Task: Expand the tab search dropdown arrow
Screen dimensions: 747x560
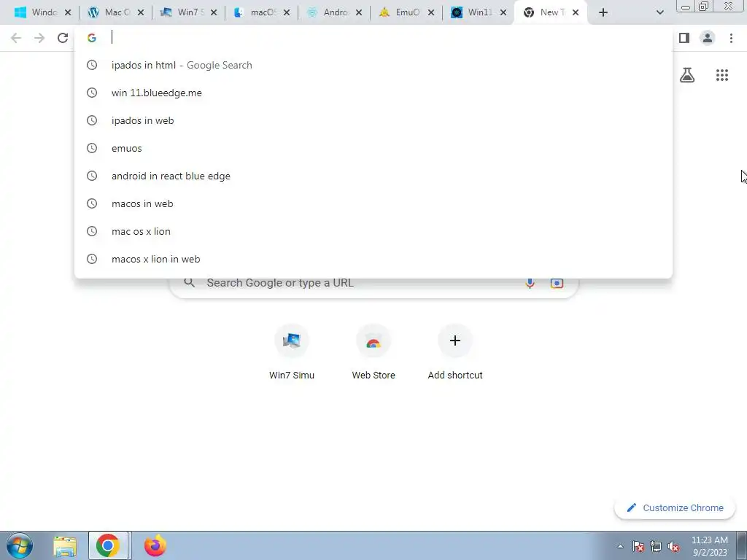Action: 659,12
